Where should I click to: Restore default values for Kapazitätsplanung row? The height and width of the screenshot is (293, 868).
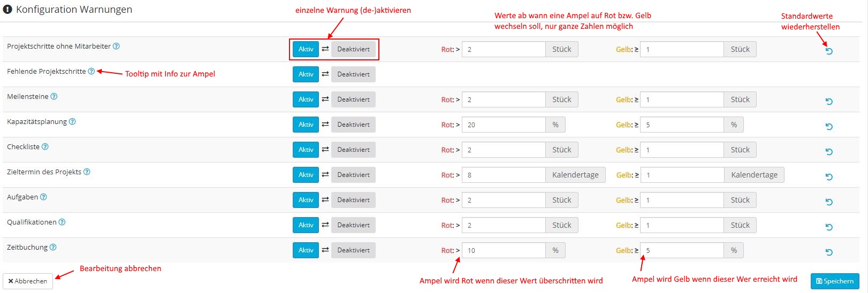coord(829,127)
